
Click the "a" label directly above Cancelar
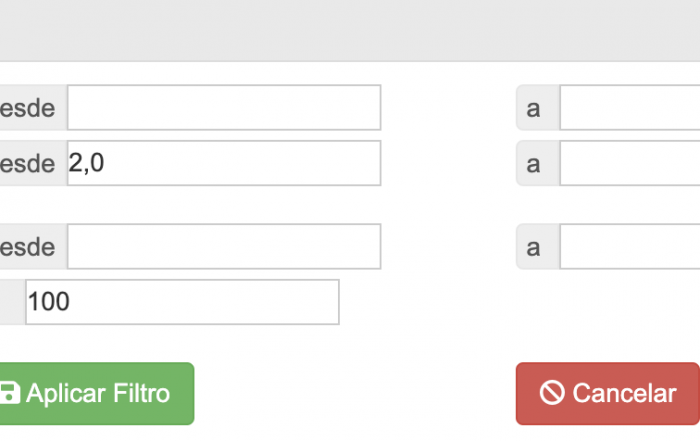coord(535,247)
